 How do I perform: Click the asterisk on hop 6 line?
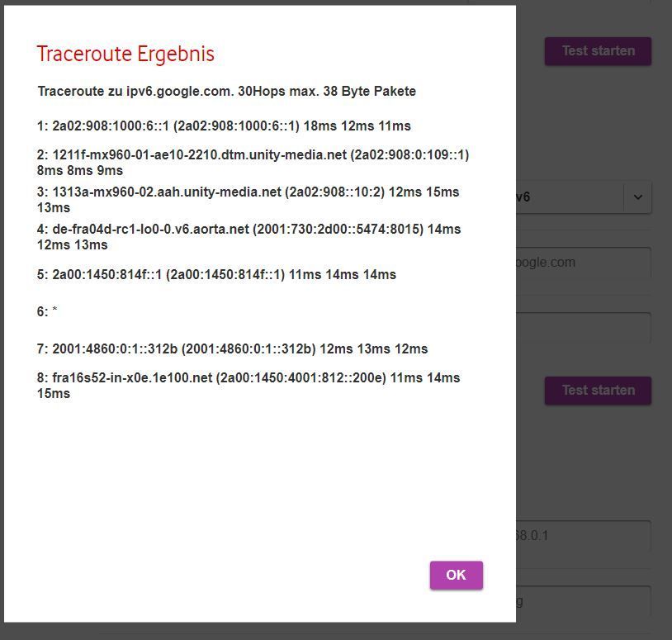click(53, 311)
